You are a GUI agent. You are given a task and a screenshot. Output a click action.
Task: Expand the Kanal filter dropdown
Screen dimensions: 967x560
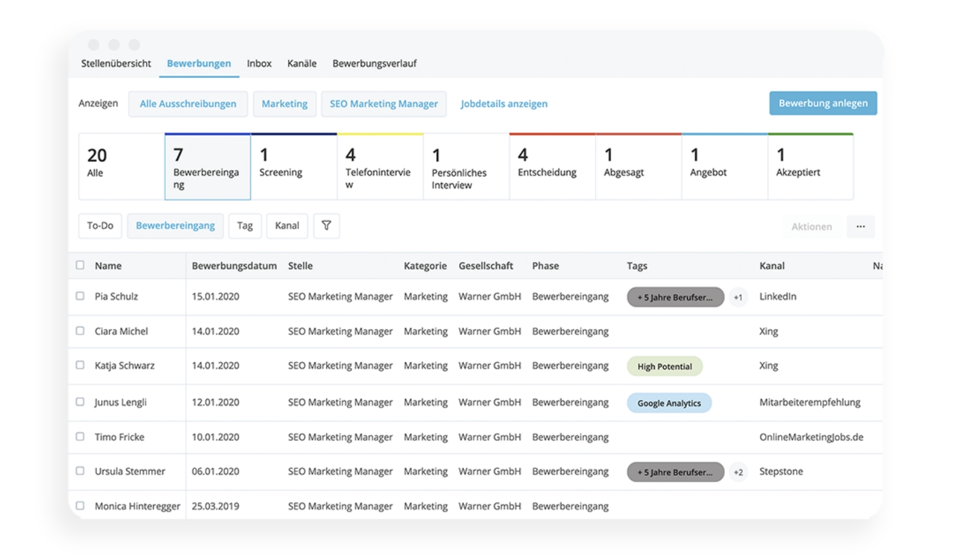[287, 226]
